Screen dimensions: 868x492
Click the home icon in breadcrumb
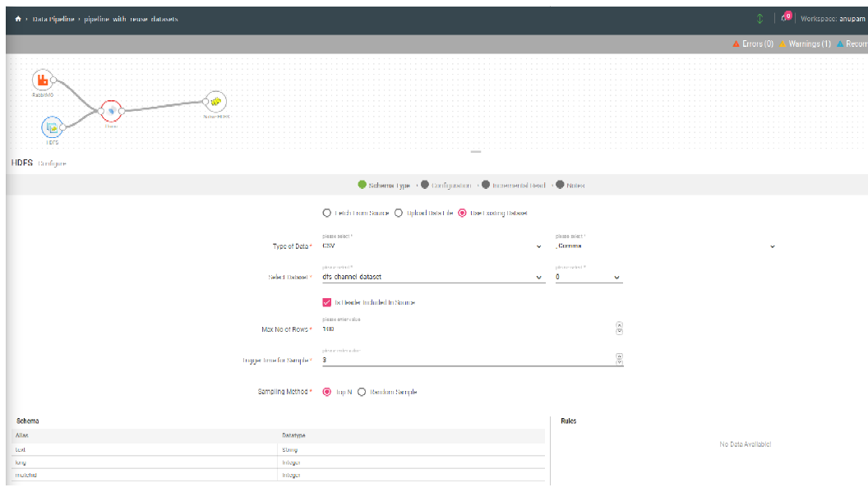(x=18, y=19)
